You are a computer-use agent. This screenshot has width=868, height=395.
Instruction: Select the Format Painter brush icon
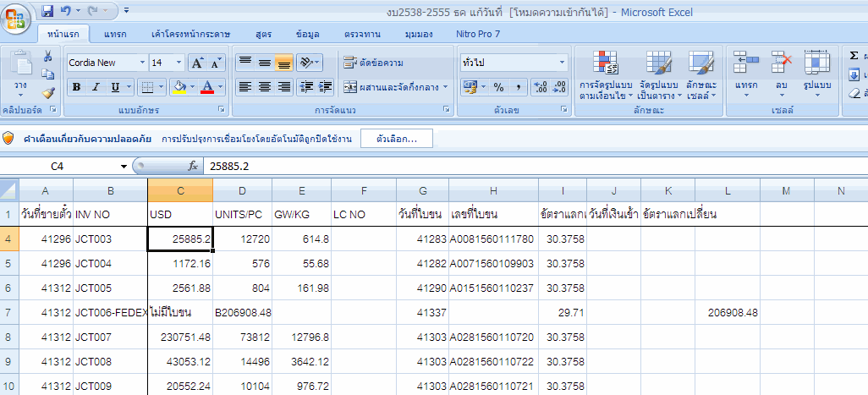point(48,93)
